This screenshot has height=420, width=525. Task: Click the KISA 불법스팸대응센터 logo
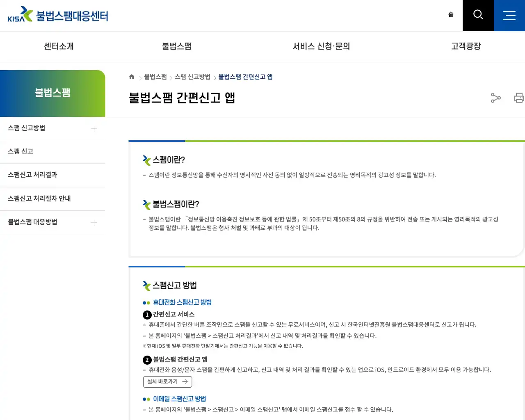tap(57, 14)
